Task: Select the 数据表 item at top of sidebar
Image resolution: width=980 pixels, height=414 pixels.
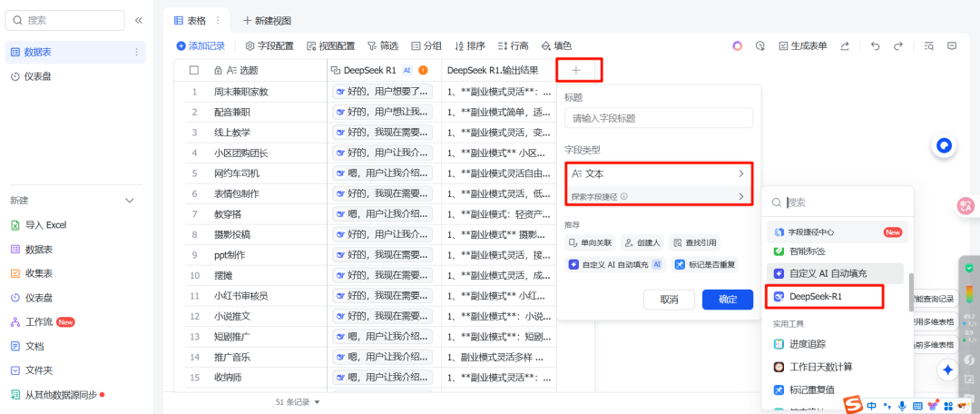Action: pos(75,52)
